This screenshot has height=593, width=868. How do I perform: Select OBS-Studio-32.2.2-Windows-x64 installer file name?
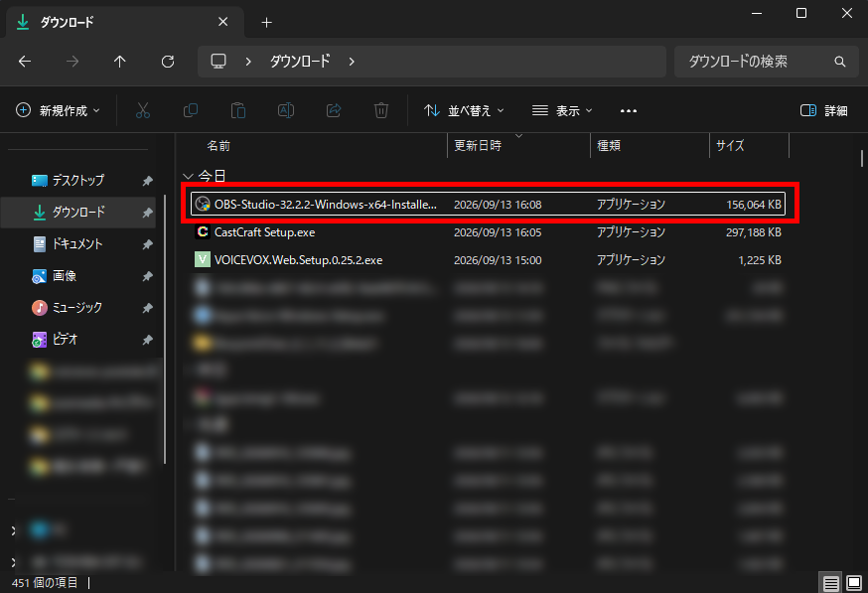click(x=326, y=205)
